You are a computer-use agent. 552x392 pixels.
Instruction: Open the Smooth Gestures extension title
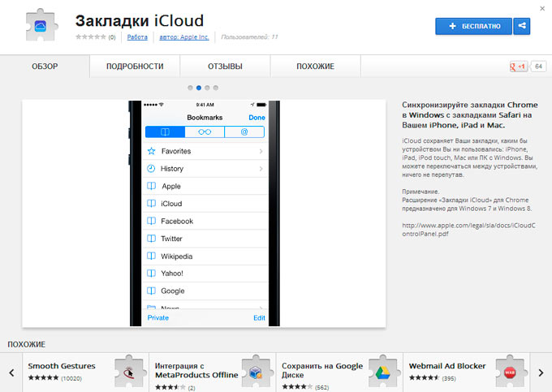click(x=62, y=366)
